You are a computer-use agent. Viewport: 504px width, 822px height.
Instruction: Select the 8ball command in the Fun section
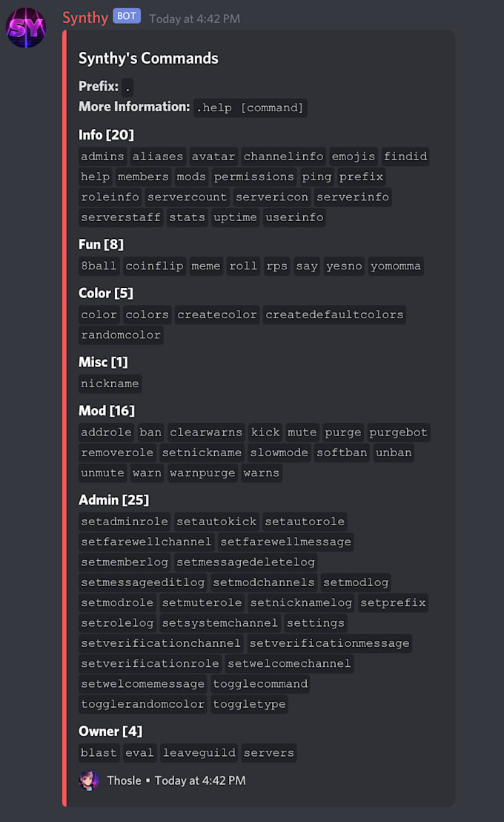tap(99, 266)
